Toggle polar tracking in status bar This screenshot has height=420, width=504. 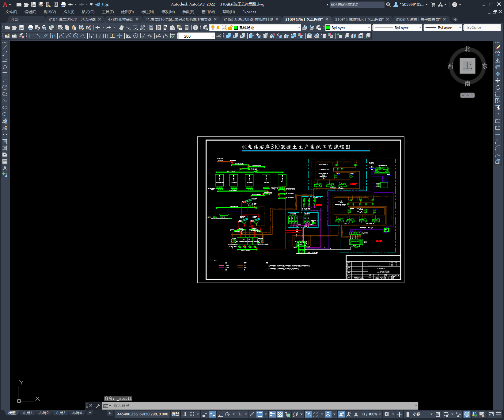[x=228, y=414]
